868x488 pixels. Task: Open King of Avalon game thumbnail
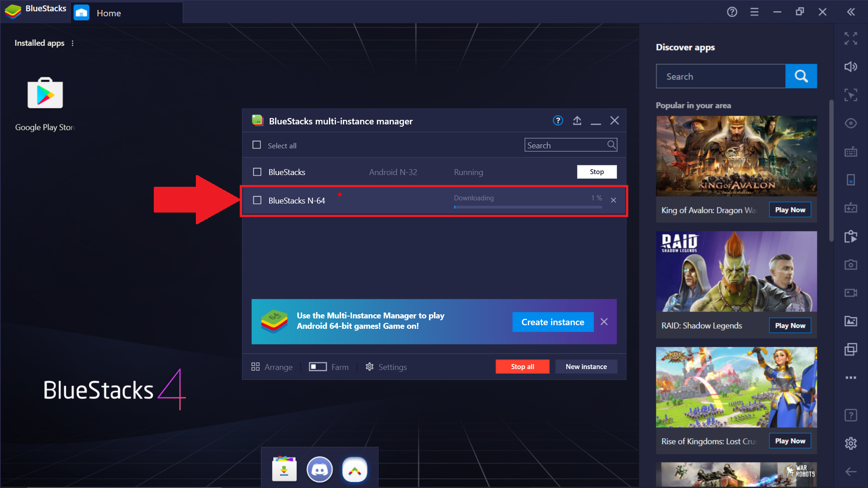click(x=736, y=156)
